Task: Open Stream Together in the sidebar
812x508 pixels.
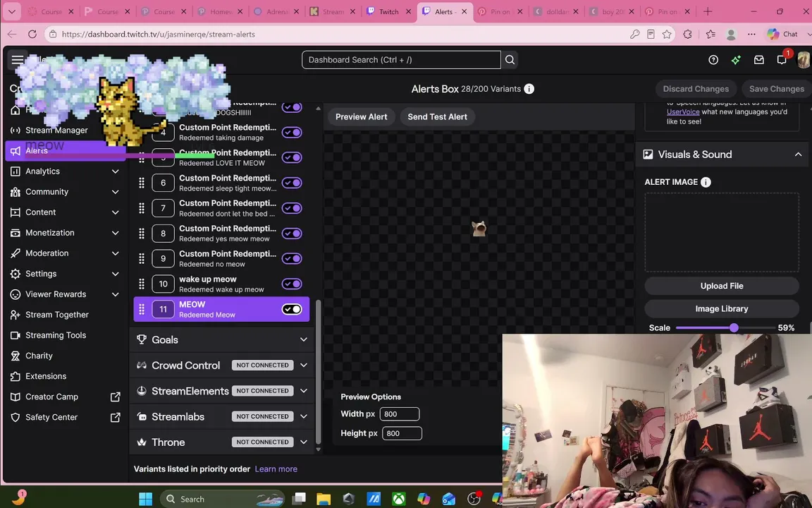Action: 57,315
